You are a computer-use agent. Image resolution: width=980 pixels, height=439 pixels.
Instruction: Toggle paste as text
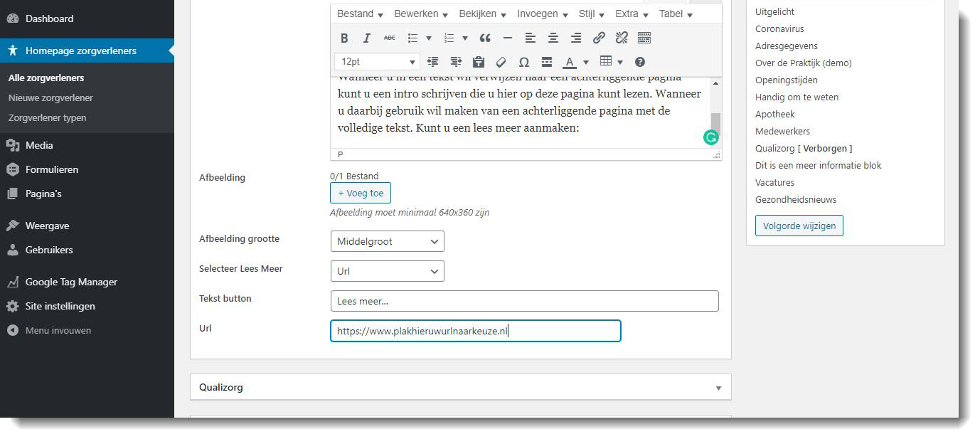[x=479, y=62]
